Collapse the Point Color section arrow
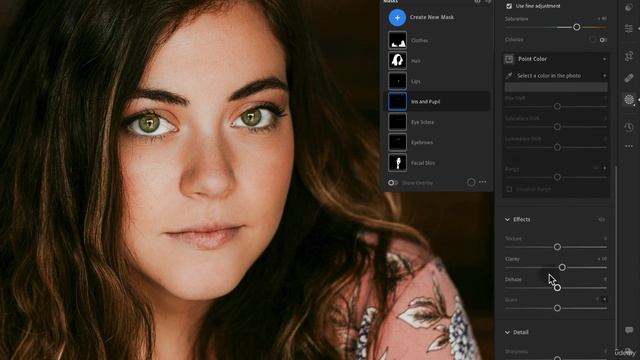The width and height of the screenshot is (640, 360). [604, 60]
